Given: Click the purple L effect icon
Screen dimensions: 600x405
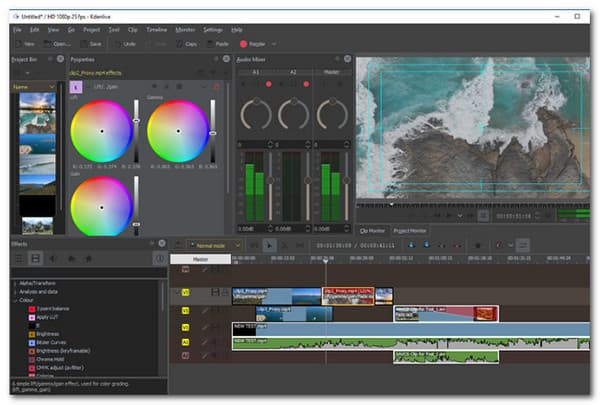Looking at the screenshot, I should pos(76,87).
